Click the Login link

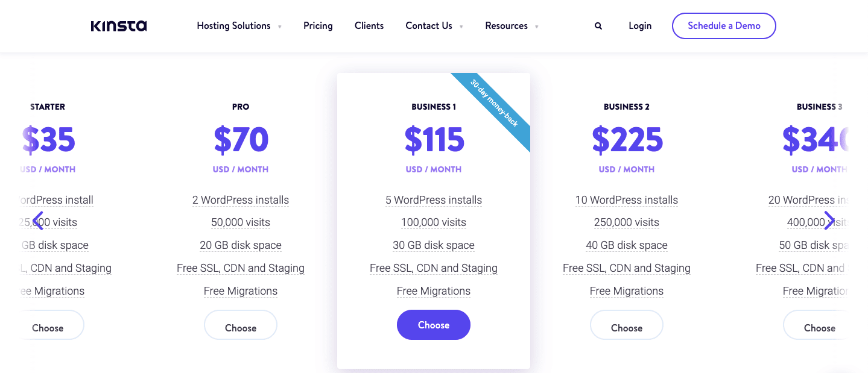639,25
